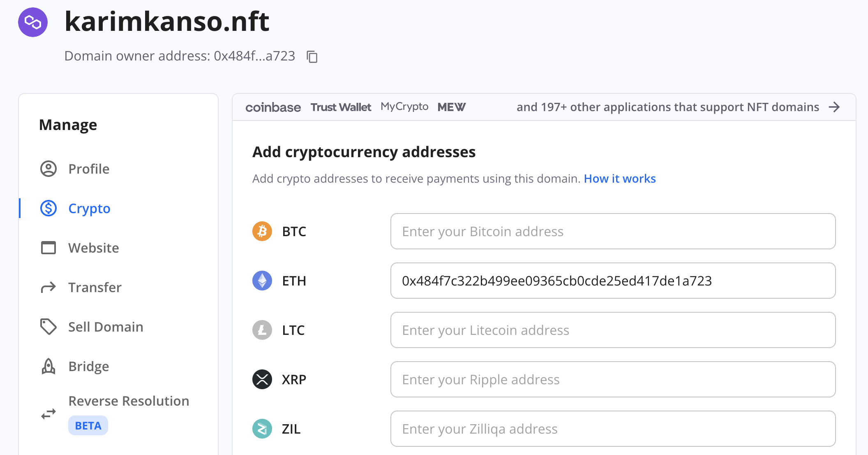Select the Website browser icon
The width and height of the screenshot is (868, 455).
tap(48, 248)
